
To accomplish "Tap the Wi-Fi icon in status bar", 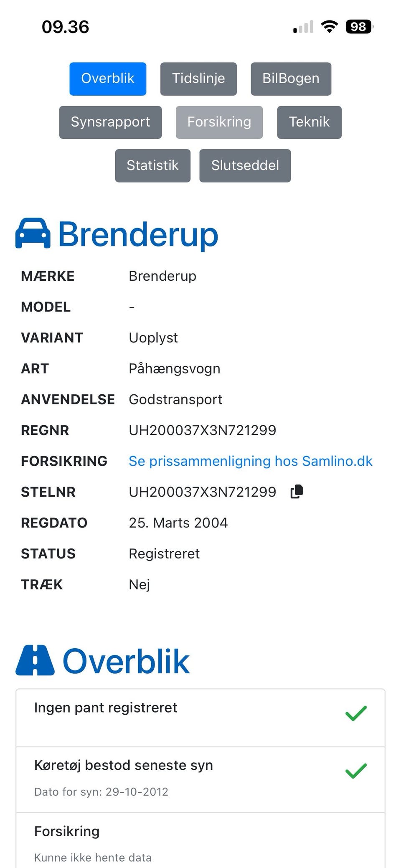I will click(x=329, y=26).
